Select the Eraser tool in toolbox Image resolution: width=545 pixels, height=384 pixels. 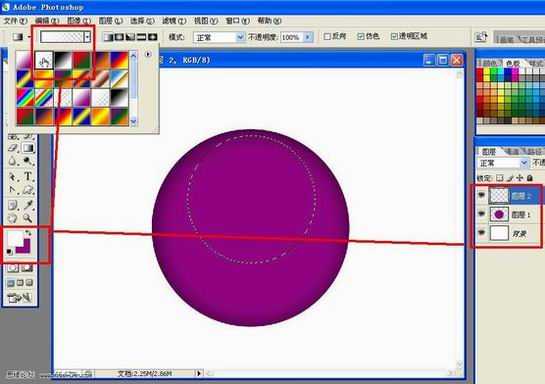tap(13, 148)
